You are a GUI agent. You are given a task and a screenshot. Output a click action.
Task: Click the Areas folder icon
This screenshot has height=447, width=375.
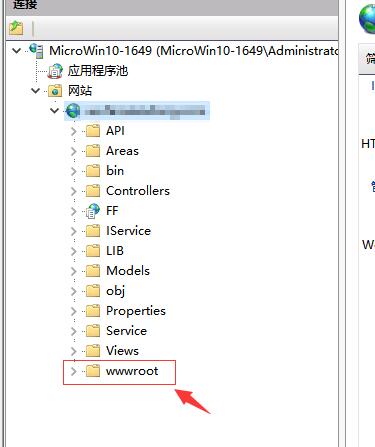[93, 151]
